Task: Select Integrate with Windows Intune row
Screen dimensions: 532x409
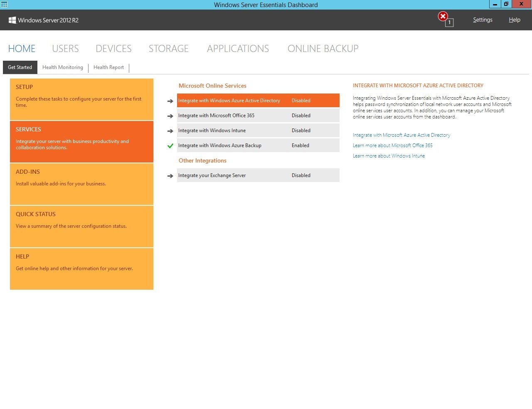Action: [x=258, y=131]
